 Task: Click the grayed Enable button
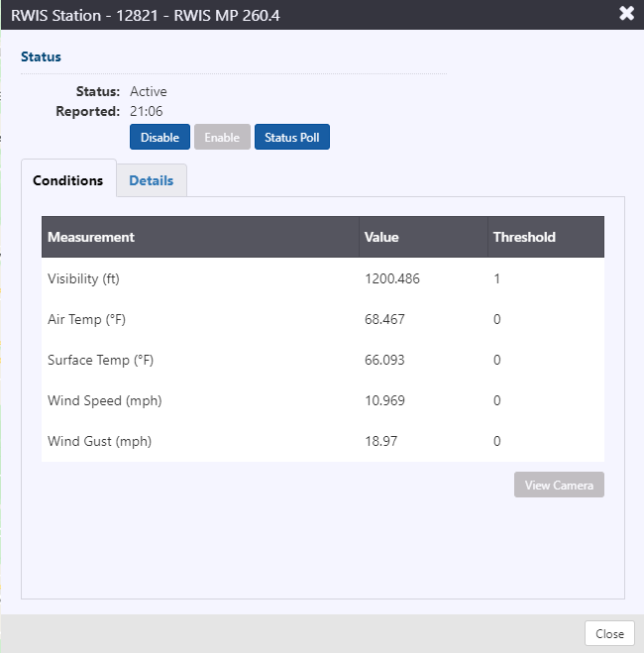(x=222, y=137)
